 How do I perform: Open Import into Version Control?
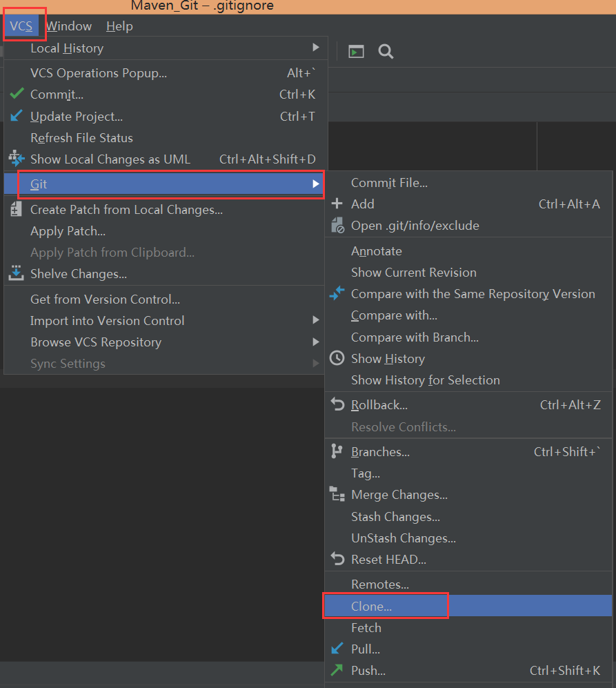(x=164, y=321)
